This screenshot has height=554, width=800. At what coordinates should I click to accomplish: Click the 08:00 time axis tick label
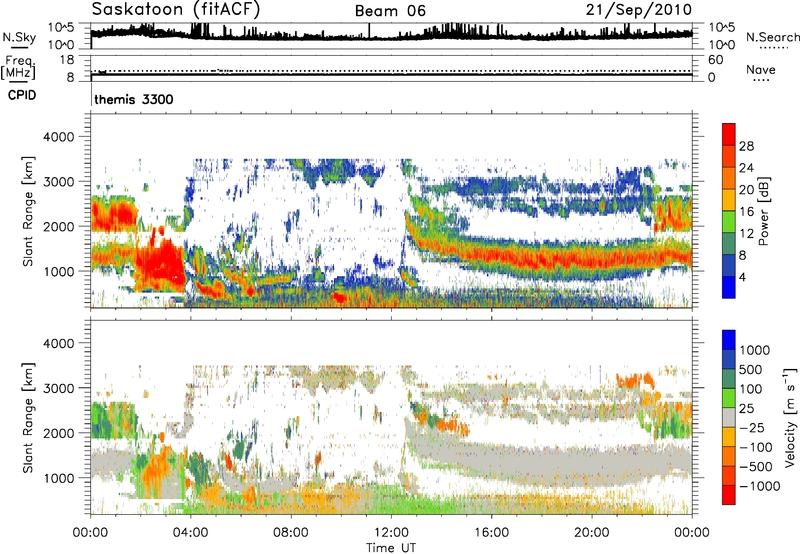point(290,533)
